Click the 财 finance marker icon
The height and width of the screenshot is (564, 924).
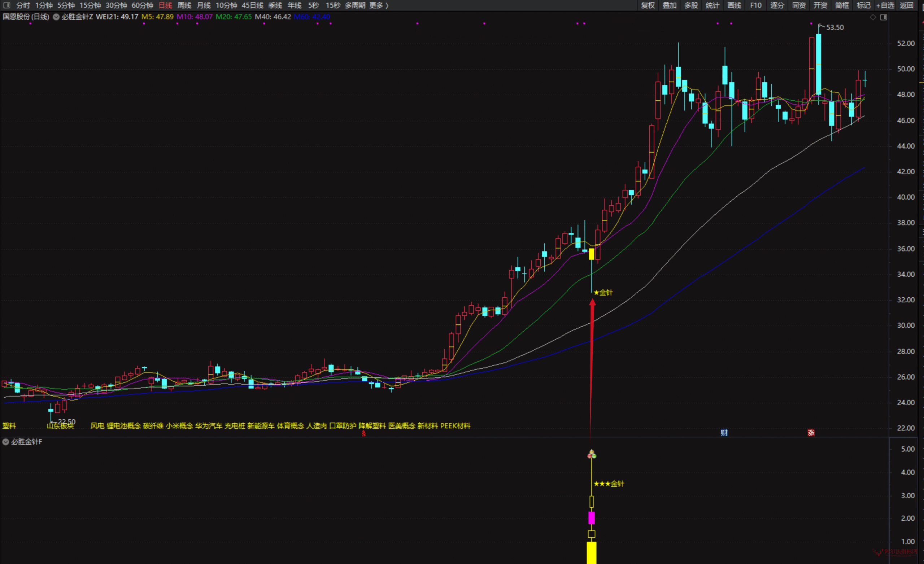click(x=724, y=433)
